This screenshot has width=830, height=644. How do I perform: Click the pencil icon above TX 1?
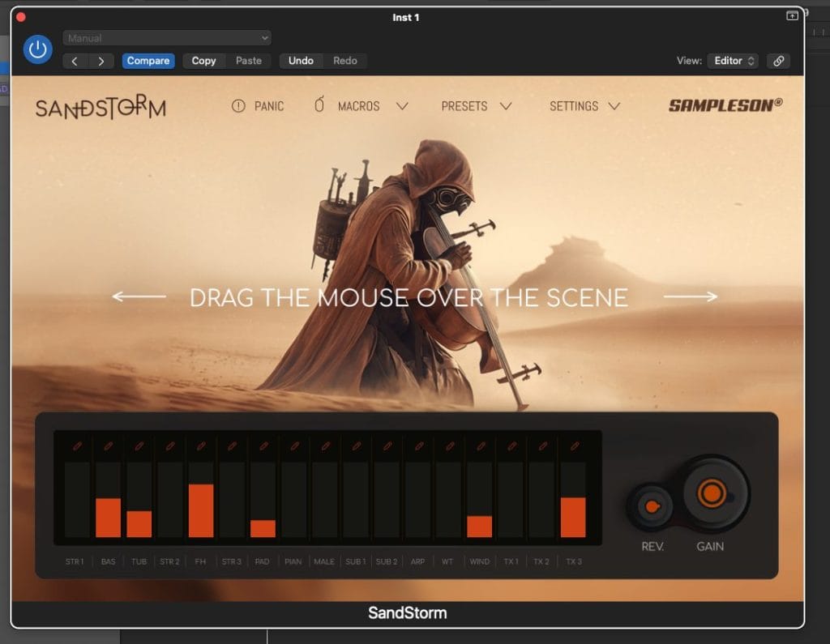(511, 446)
